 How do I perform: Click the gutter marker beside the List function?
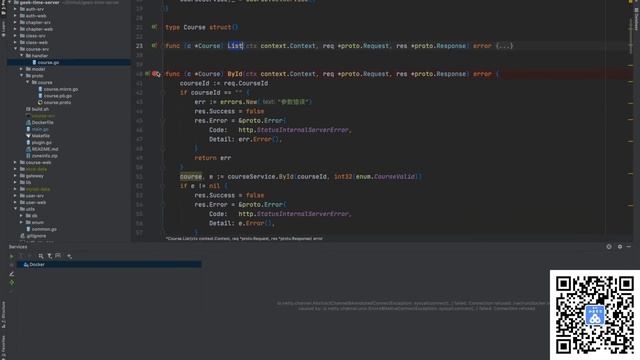tap(154, 46)
